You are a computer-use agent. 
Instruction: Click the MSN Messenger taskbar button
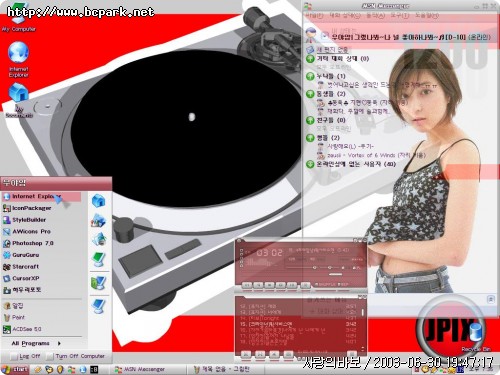point(140,369)
